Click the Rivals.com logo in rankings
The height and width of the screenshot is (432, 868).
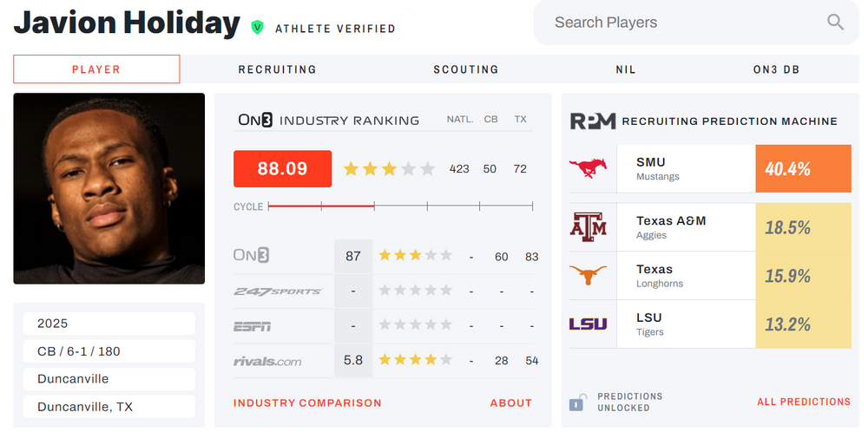(x=267, y=361)
